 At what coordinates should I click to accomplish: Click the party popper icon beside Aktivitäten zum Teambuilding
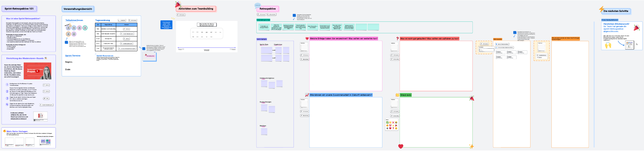tap(178, 4)
